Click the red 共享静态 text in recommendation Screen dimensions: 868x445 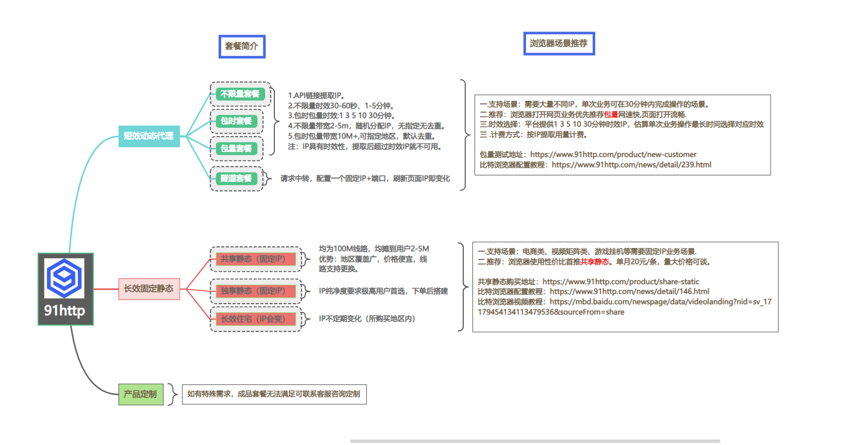click(x=595, y=262)
